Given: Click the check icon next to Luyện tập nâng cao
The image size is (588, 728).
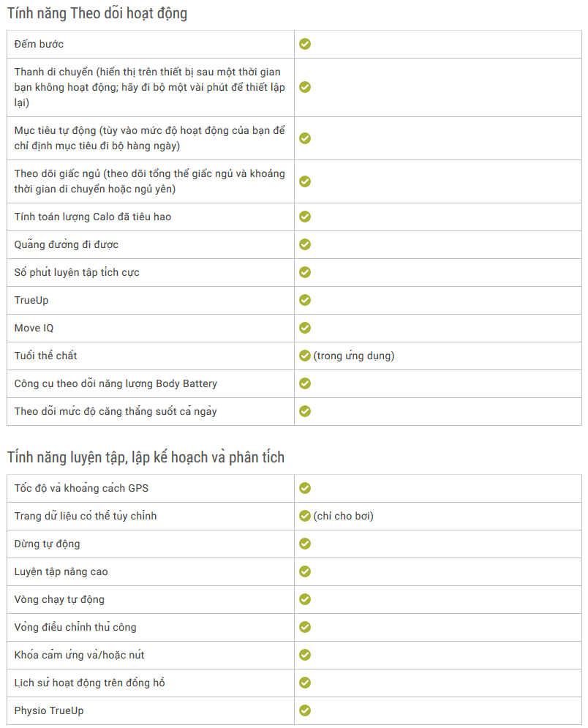Looking at the screenshot, I should click(x=305, y=571).
